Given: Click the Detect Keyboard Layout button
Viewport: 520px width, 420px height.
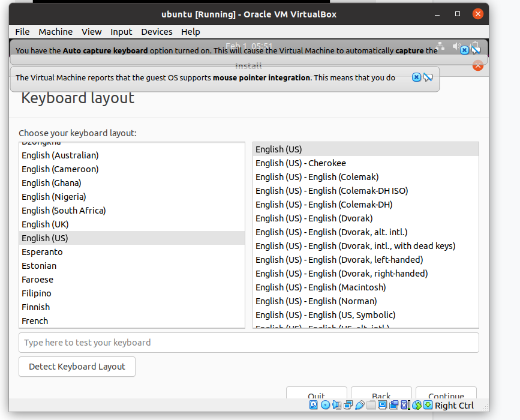Looking at the screenshot, I should 77,367.
